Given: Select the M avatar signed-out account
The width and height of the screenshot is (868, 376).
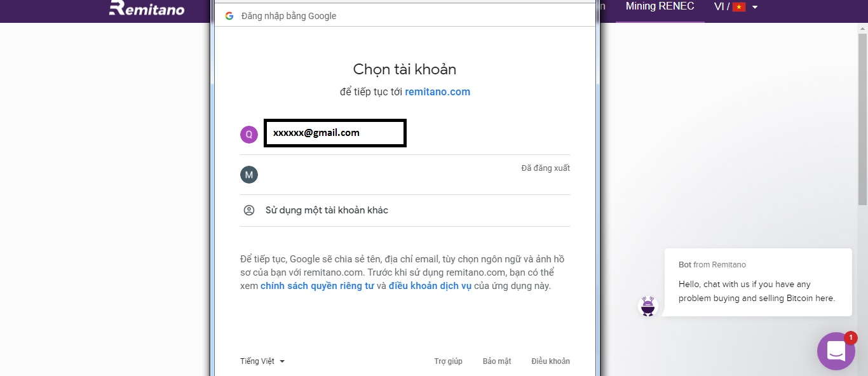Looking at the screenshot, I should point(249,175).
